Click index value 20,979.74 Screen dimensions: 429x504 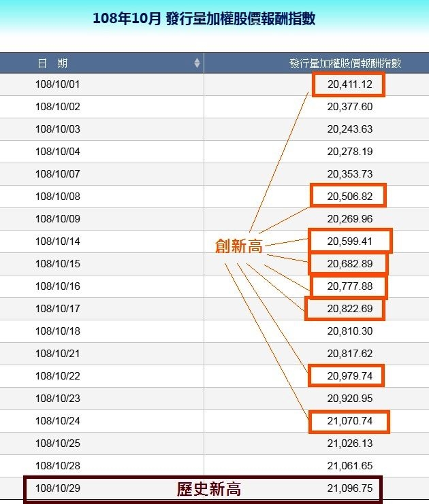coord(350,375)
